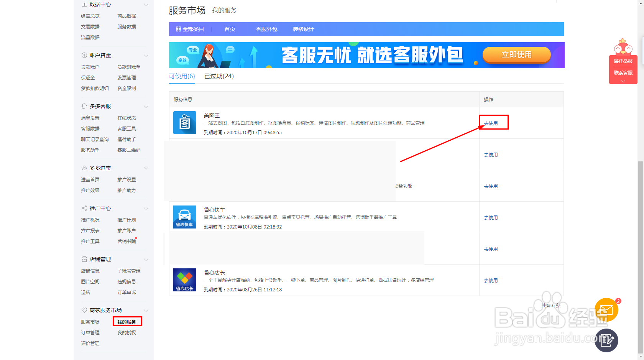Click 联系客服 in the red panel
The width and height of the screenshot is (644, 360).
(x=623, y=72)
